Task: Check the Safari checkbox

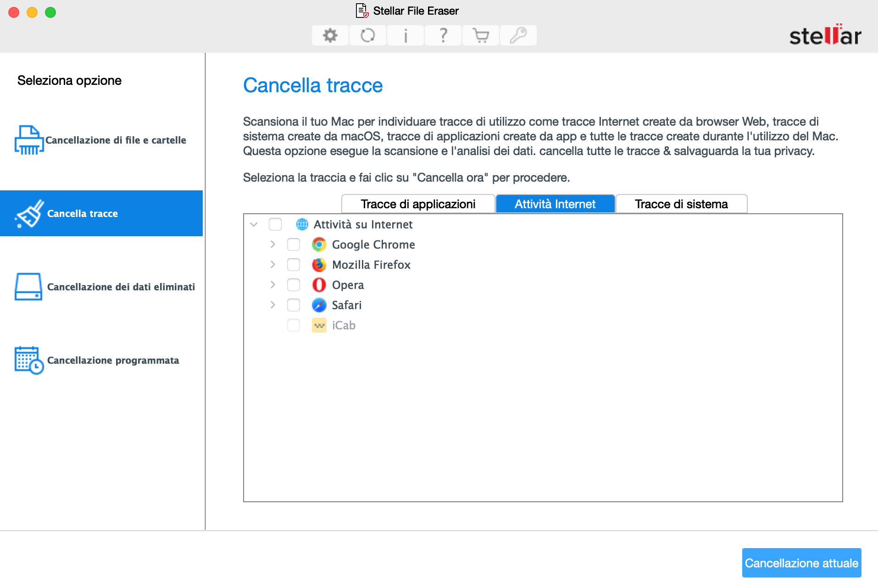Action: (294, 305)
